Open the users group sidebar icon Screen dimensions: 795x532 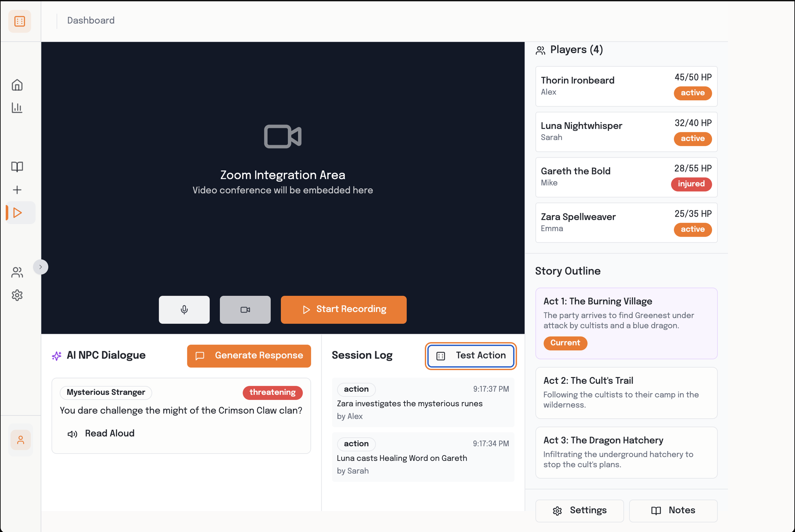click(x=17, y=272)
